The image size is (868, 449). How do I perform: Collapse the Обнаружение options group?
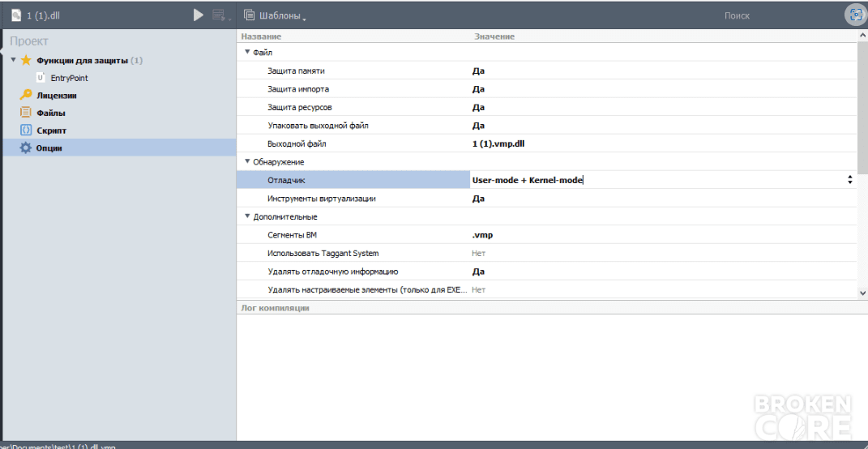tap(247, 161)
